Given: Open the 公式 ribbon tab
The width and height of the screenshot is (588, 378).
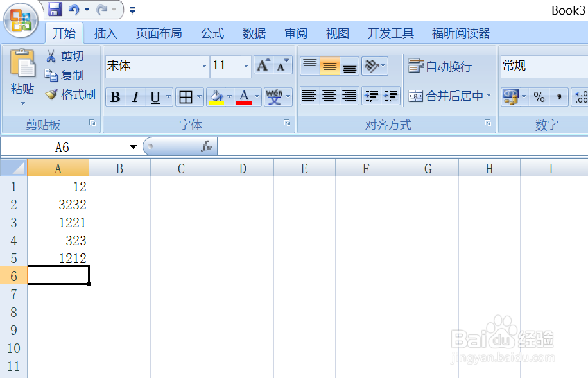Looking at the screenshot, I should (x=212, y=33).
